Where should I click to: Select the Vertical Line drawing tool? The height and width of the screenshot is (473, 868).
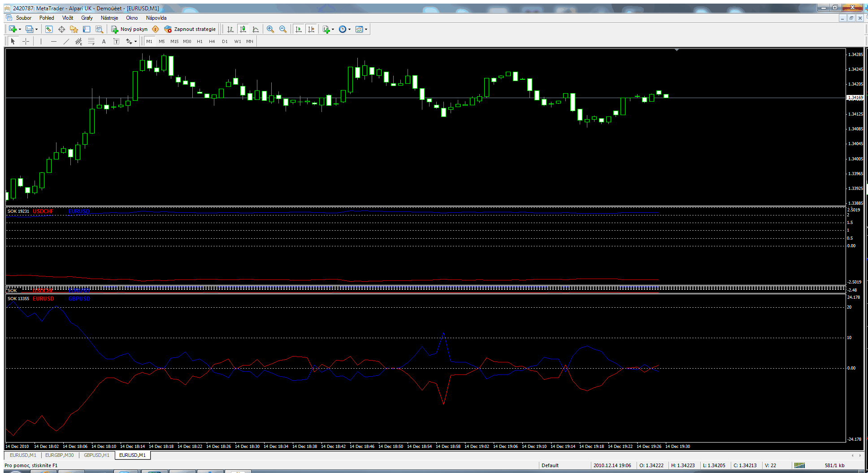point(41,41)
